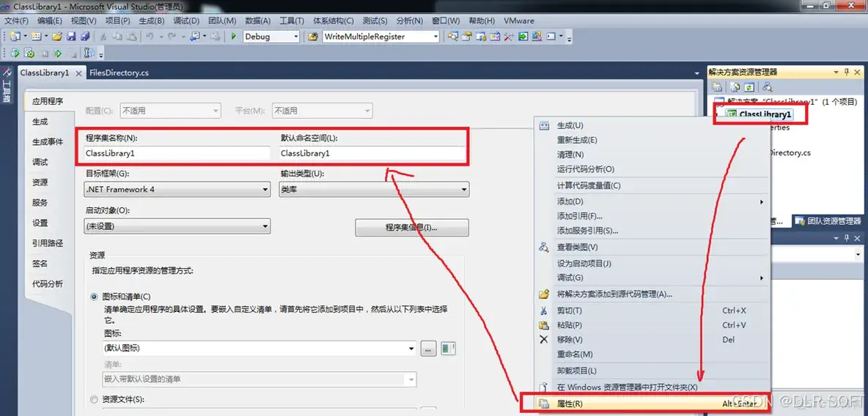Open the Toolbox side tab at left edge

pyautogui.click(x=7, y=86)
